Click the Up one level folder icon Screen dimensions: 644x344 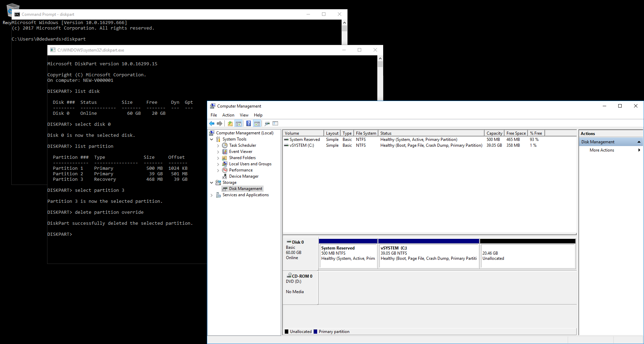tap(230, 124)
